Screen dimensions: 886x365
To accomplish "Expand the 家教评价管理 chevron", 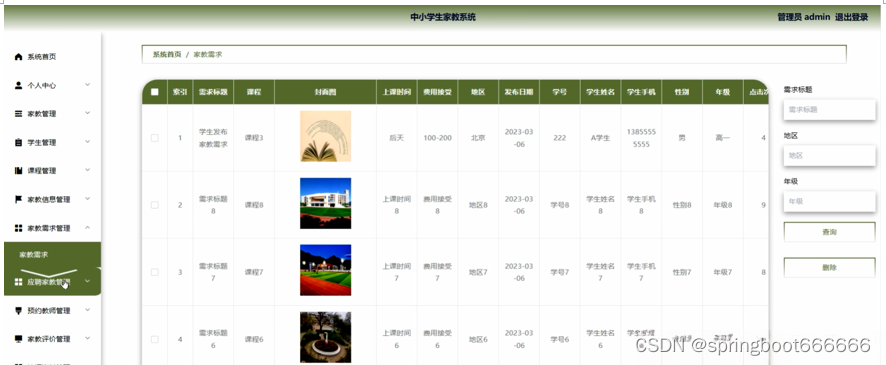I will tap(88, 338).
